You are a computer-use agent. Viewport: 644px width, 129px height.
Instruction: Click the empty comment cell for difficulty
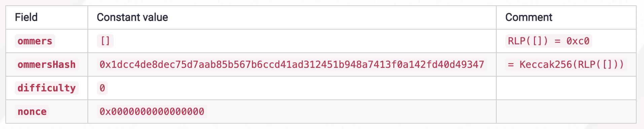[x=566, y=88]
